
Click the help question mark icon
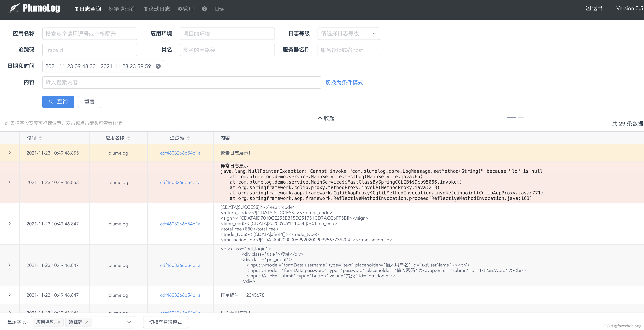click(204, 9)
